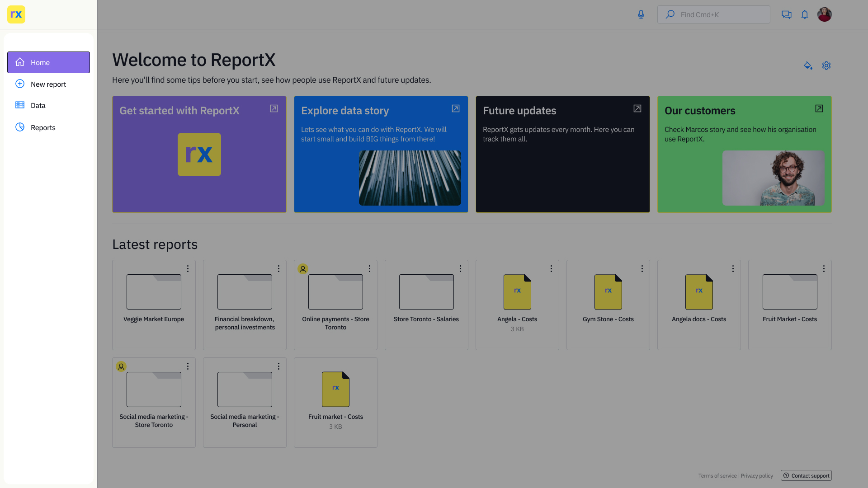Click shared user badge on Online payments card
Screen dimensions: 868x488
point(303,269)
